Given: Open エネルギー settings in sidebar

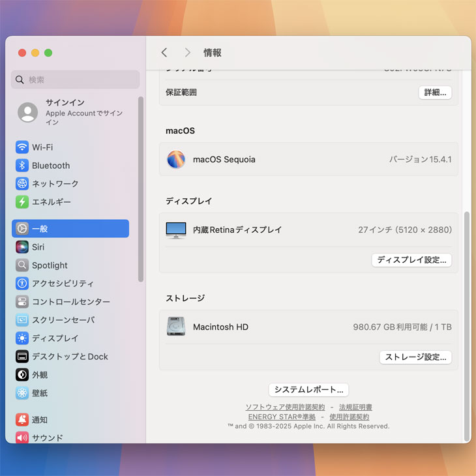Looking at the screenshot, I should 51,202.
